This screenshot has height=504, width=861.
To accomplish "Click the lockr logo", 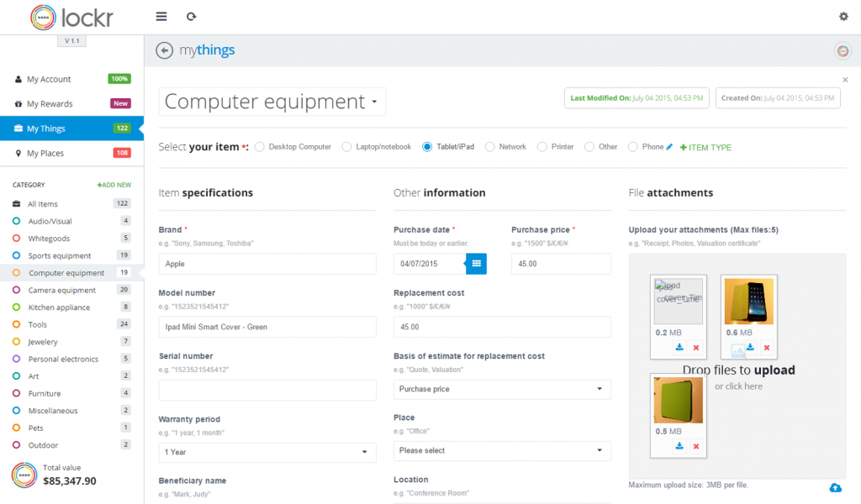I will (72, 18).
